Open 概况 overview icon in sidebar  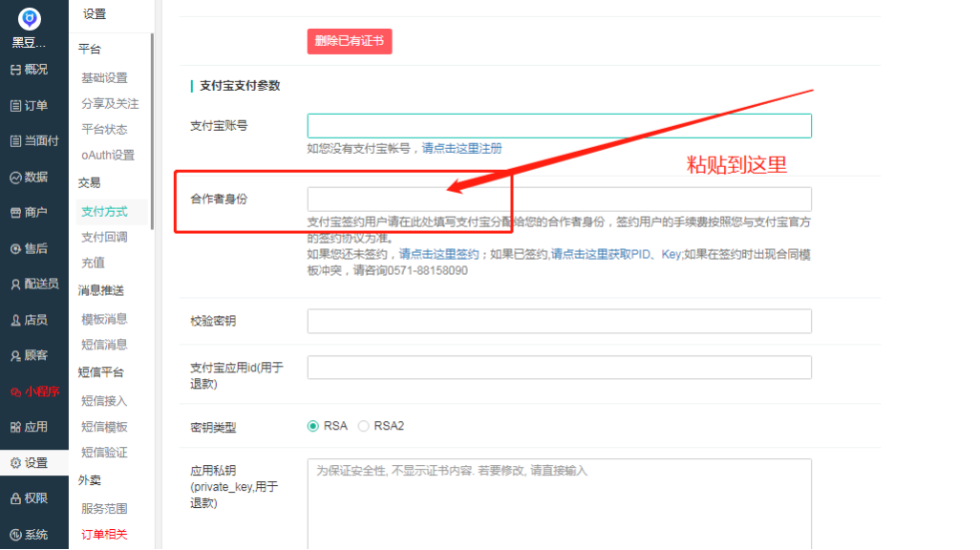pos(15,70)
